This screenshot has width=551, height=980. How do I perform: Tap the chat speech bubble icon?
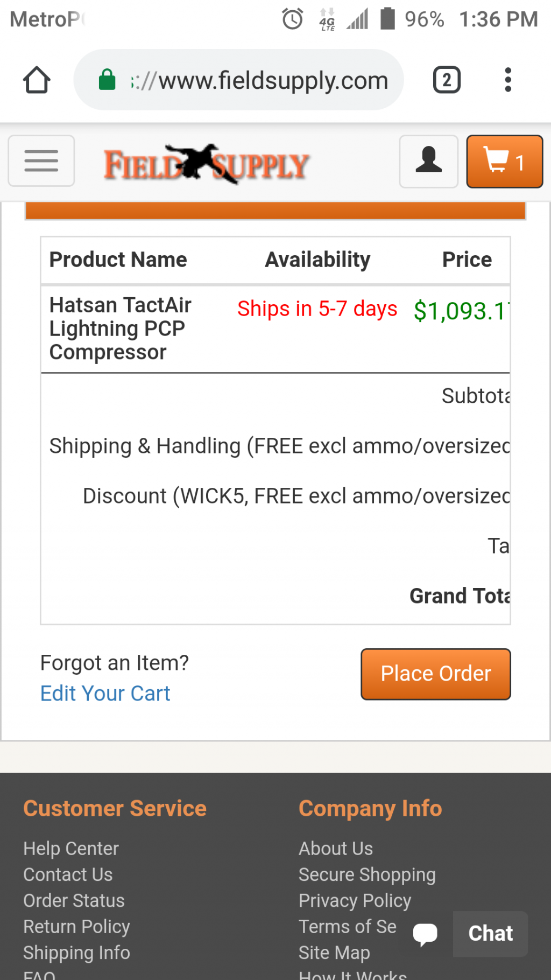[x=425, y=934]
